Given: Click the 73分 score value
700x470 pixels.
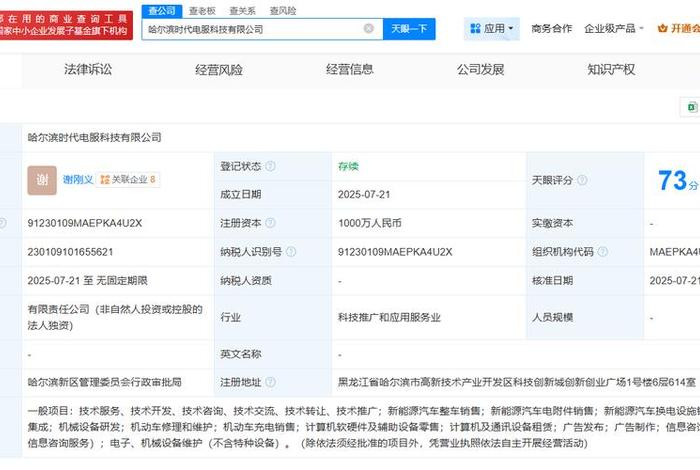Looking at the screenshot, I should click(678, 180).
